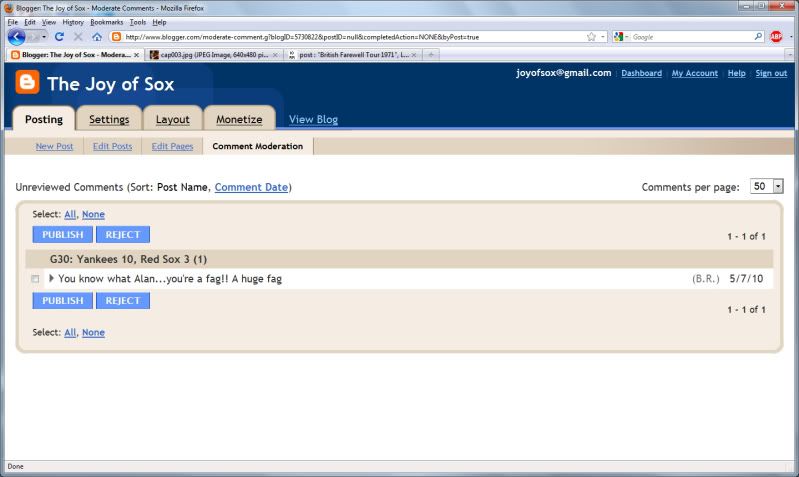Go to the home page icon
This screenshot has width=799, height=477.
pyautogui.click(x=97, y=37)
